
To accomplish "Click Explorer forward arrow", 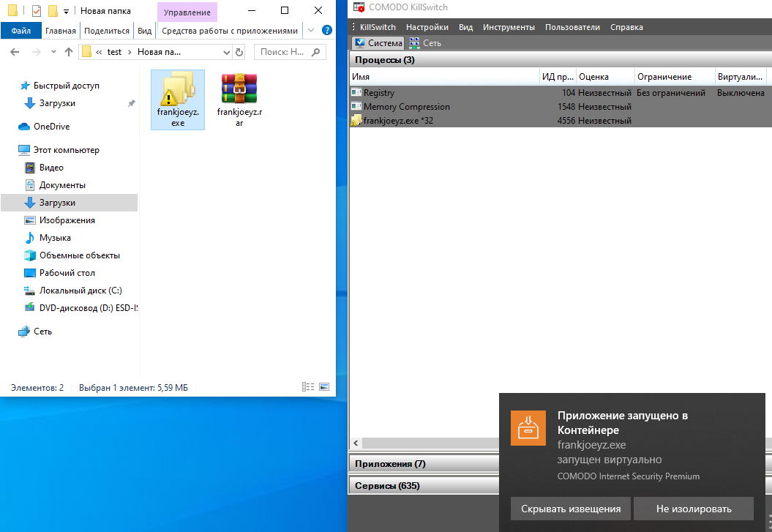I will click(x=36, y=52).
